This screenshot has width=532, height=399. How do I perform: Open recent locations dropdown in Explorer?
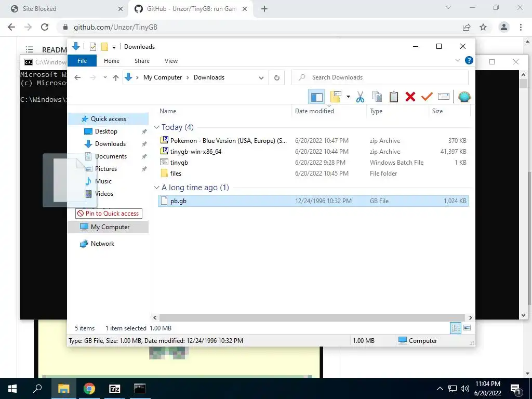105,77
